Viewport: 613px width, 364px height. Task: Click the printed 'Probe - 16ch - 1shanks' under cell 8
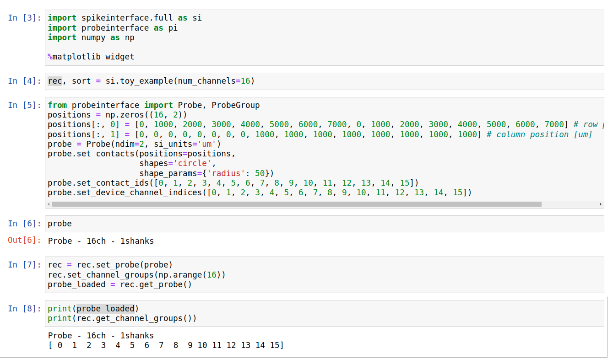pyautogui.click(x=101, y=336)
